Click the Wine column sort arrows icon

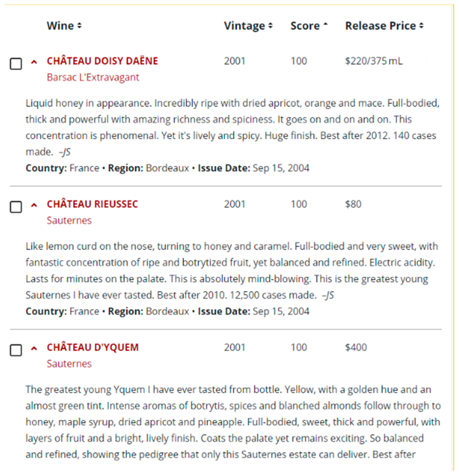tap(79, 26)
